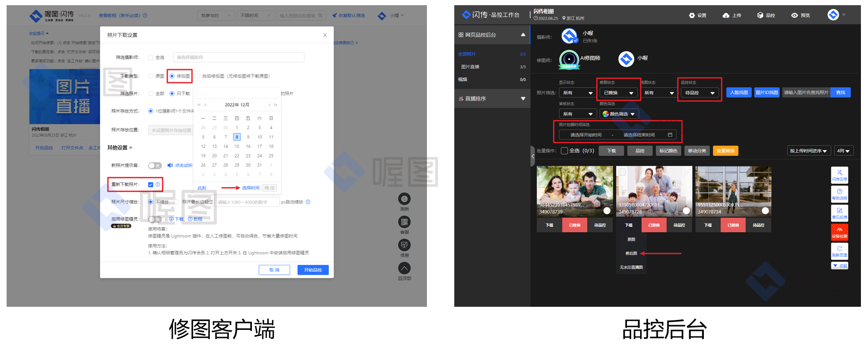Click the 回顶部 up-arrow icon
This screenshot has height=344, width=868.
tap(404, 268)
